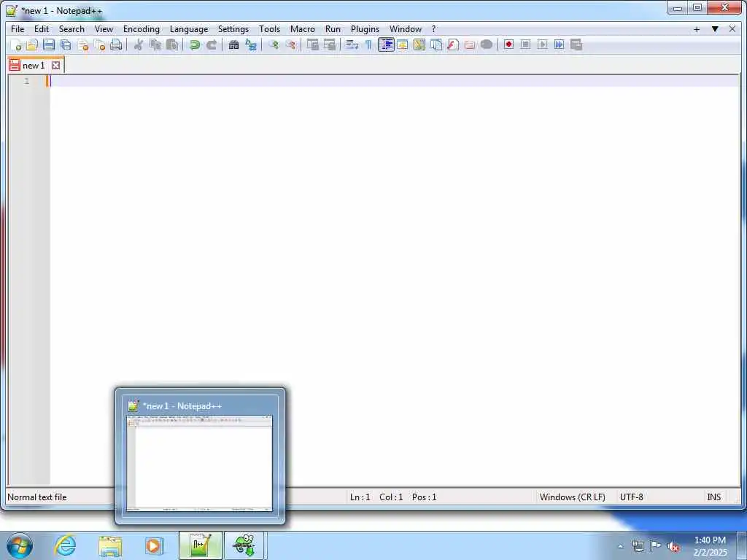Create a new file with the New toolbar icon
This screenshot has width=747, height=560.
click(x=16, y=44)
